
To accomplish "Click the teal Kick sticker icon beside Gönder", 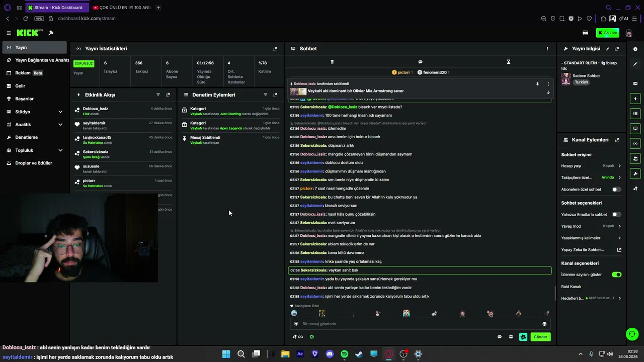I will click(523, 337).
